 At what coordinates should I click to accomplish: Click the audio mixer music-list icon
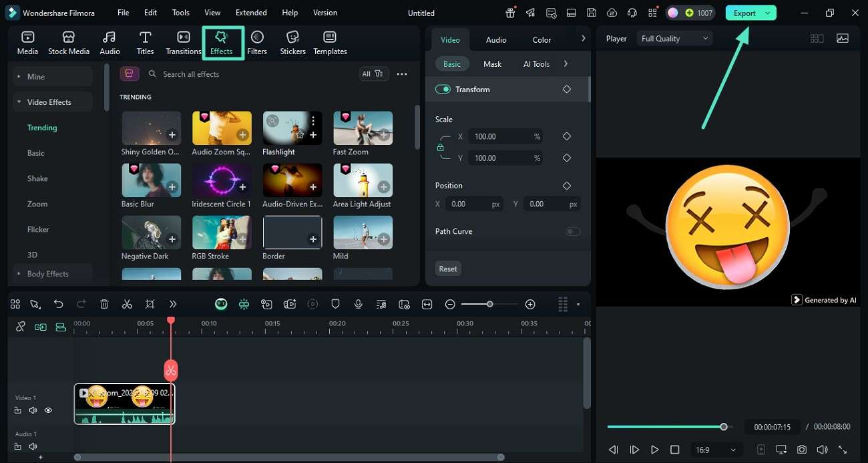(x=381, y=304)
